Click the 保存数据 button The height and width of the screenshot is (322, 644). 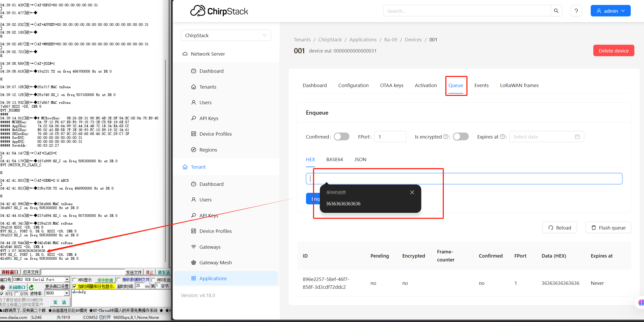click(x=105, y=280)
